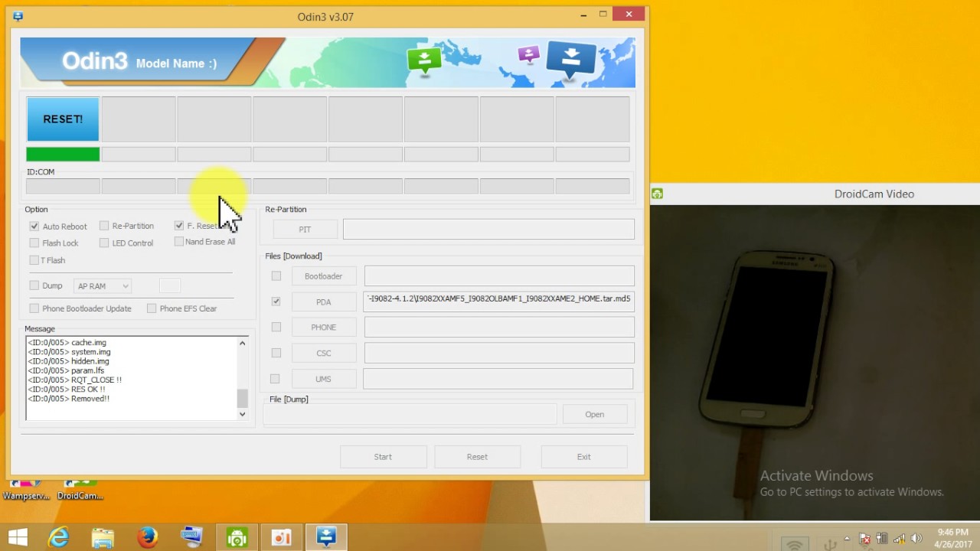Screen dimensions: 980x551
Task: Switch to the screen recorder taskbar icon
Action: [281, 538]
